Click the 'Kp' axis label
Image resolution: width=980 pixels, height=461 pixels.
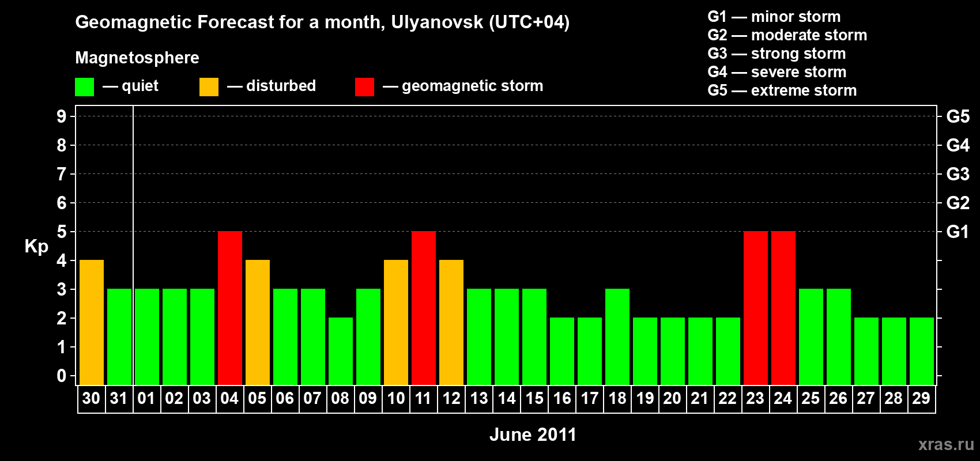click(36, 246)
